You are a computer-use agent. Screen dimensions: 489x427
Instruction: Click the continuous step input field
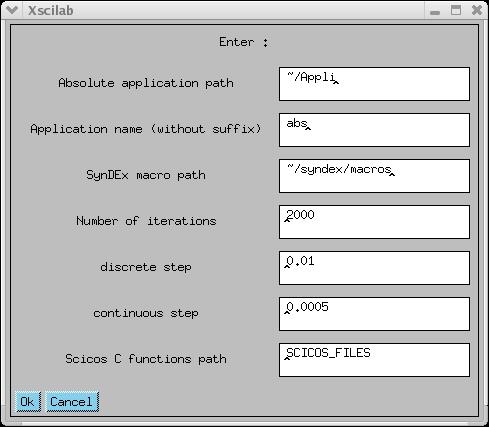click(374, 314)
